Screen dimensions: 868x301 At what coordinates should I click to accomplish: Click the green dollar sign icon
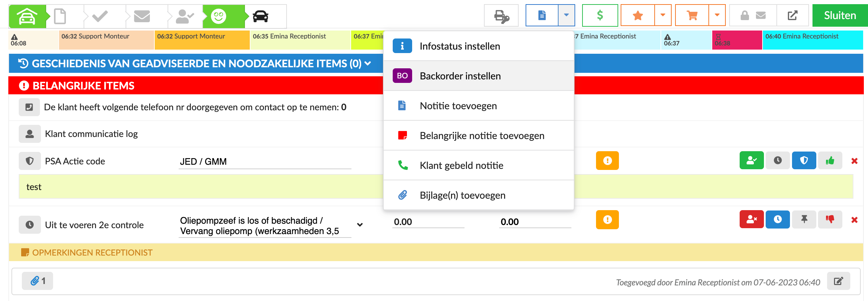600,16
